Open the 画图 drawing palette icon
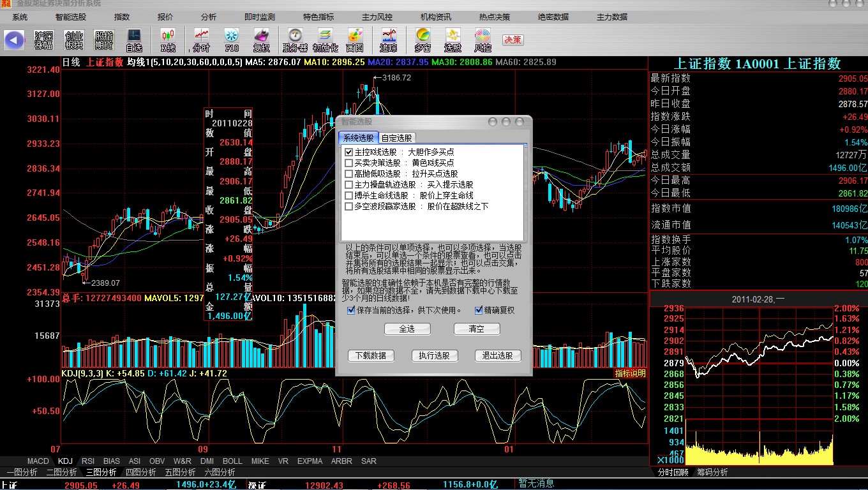This screenshot has width=868, height=490. point(355,40)
